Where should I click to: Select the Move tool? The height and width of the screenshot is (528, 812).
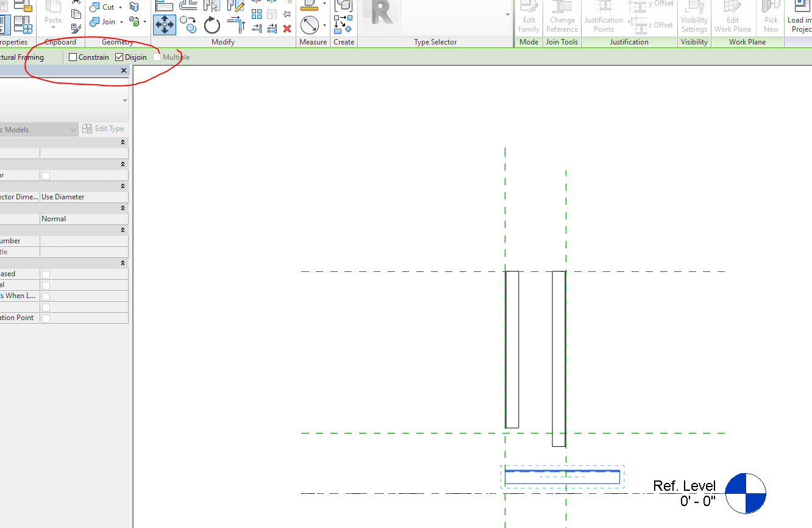coord(164,24)
